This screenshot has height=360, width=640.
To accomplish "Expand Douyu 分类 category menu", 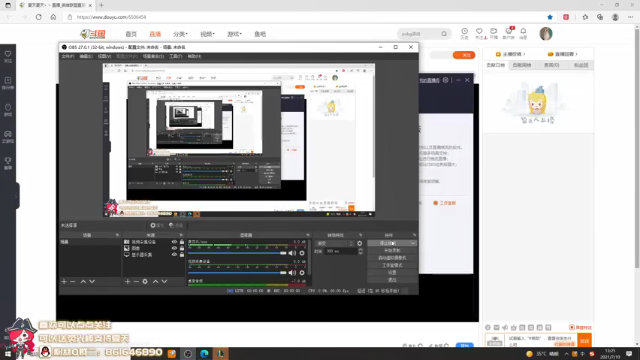I will pos(180,34).
